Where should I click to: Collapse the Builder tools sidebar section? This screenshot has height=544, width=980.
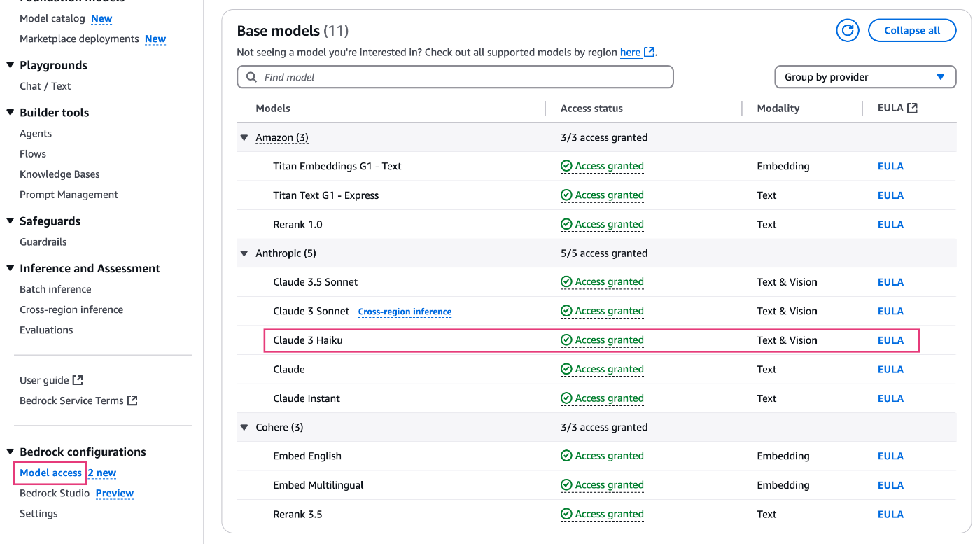click(10, 112)
